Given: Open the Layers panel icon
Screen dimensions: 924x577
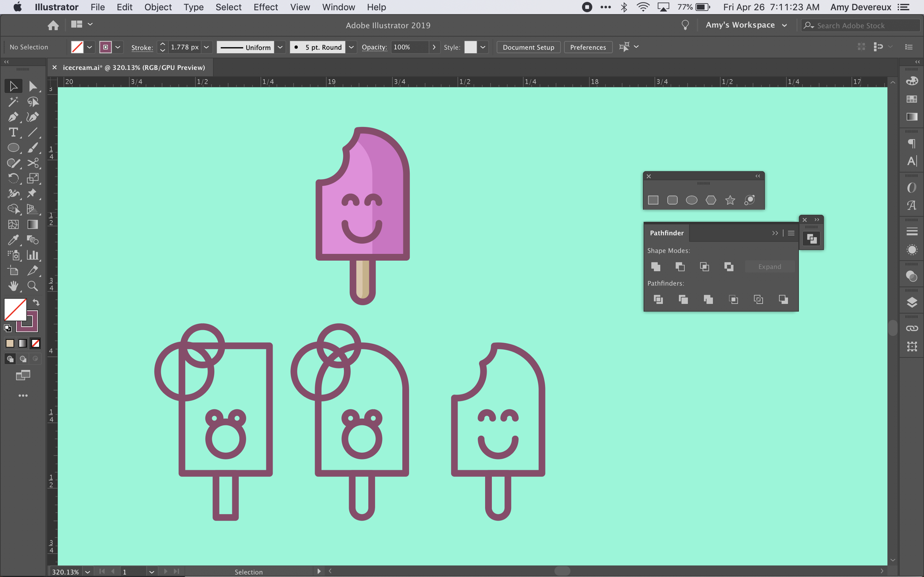Looking at the screenshot, I should click(x=912, y=302).
